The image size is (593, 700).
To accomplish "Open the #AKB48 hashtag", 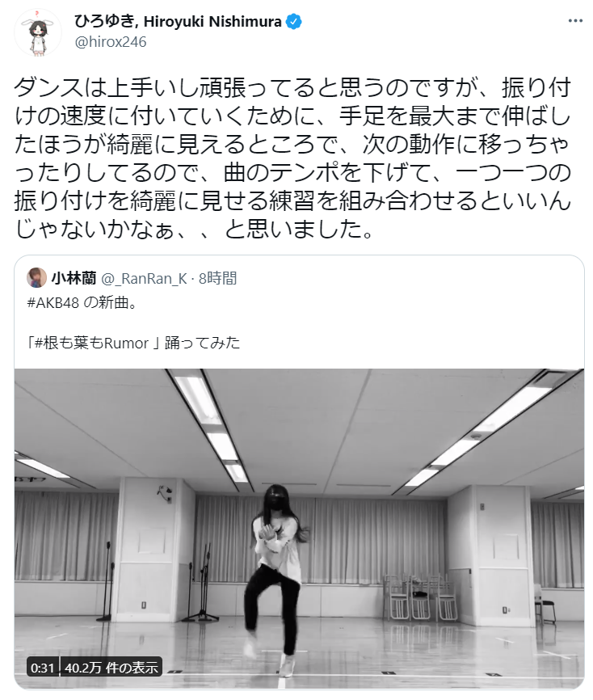I will click(53, 302).
